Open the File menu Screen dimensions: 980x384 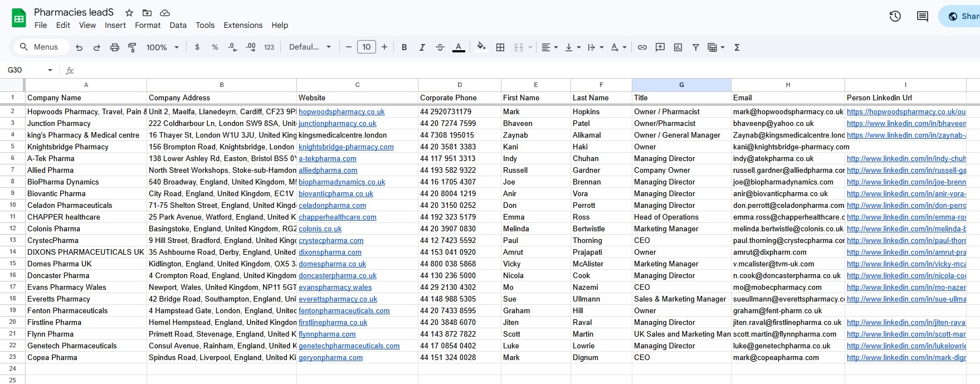(x=41, y=25)
